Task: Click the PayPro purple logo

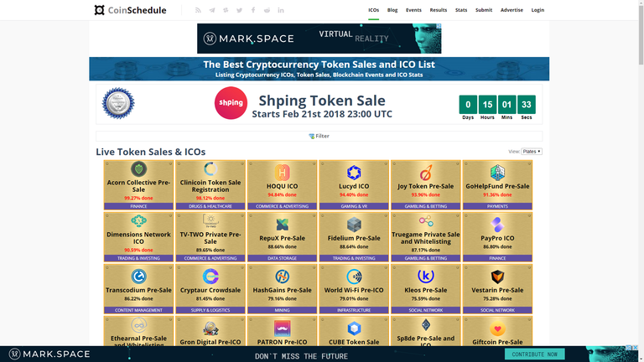Action: [x=497, y=225]
